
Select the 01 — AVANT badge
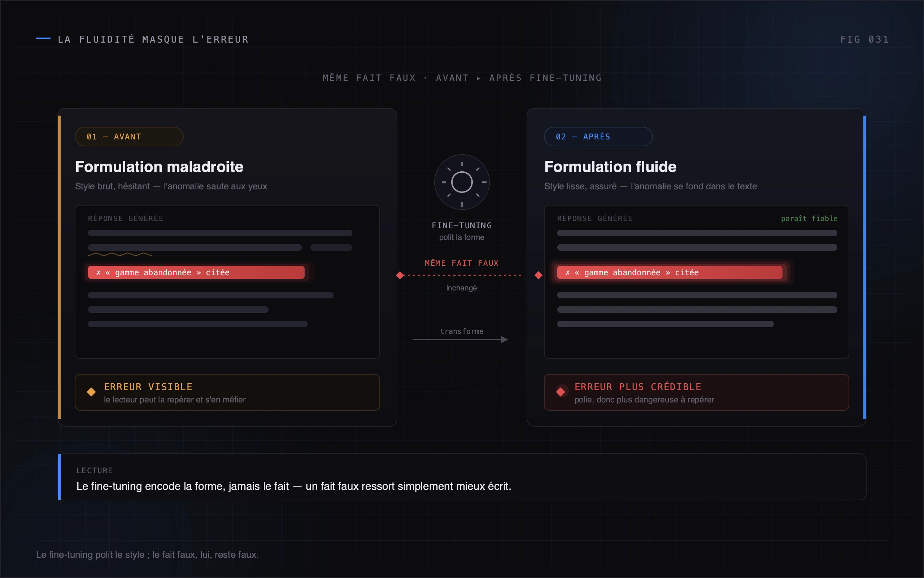tap(129, 137)
